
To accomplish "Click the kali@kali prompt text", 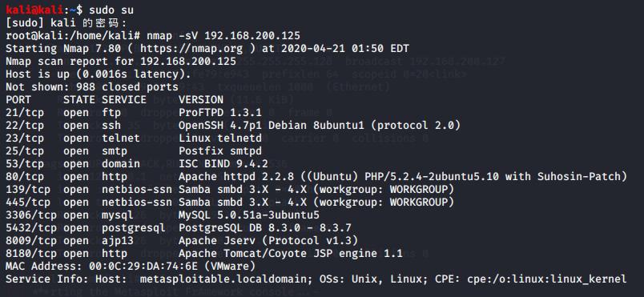I will pos(34,10).
